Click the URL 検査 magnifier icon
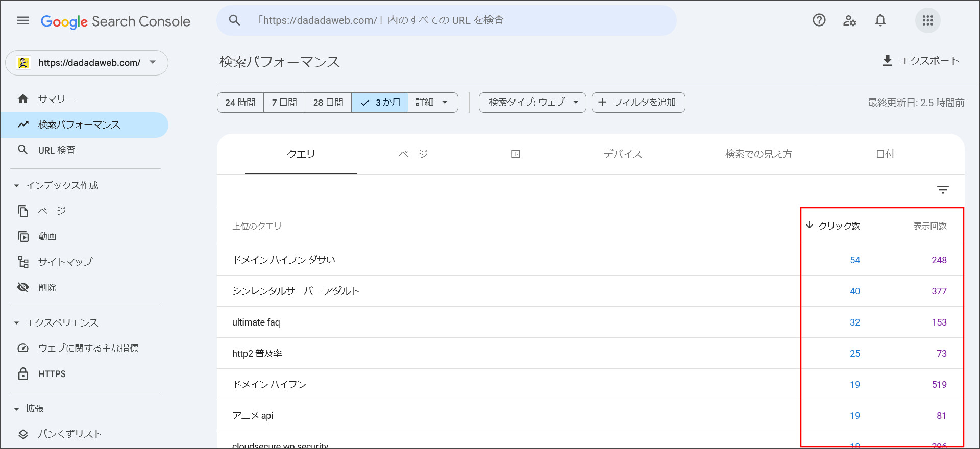The image size is (980, 449). point(23,150)
